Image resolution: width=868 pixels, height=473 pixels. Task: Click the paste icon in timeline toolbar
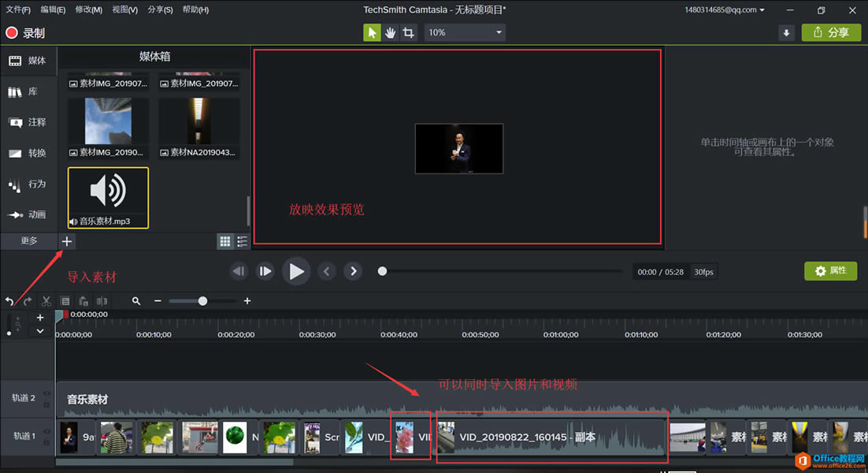click(83, 301)
